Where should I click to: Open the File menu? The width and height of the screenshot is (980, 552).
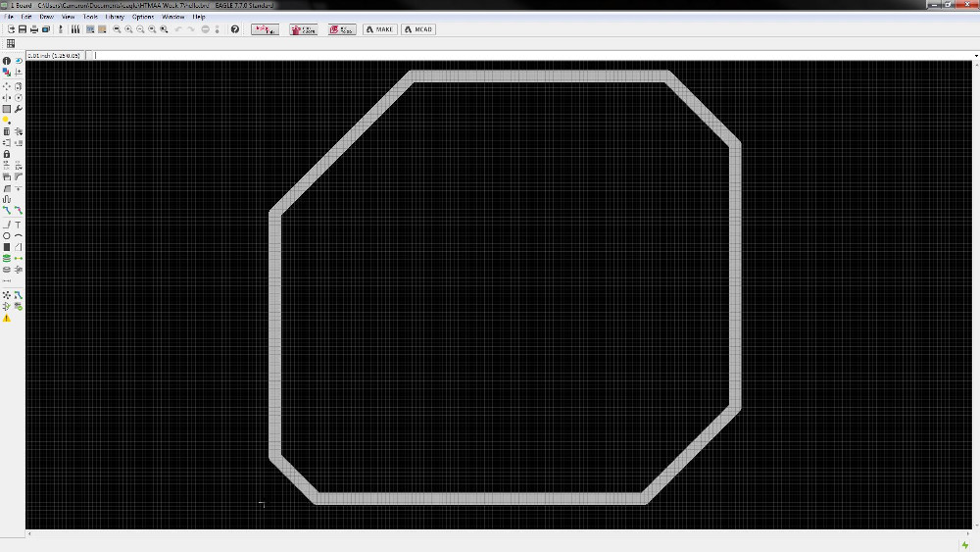(x=9, y=17)
